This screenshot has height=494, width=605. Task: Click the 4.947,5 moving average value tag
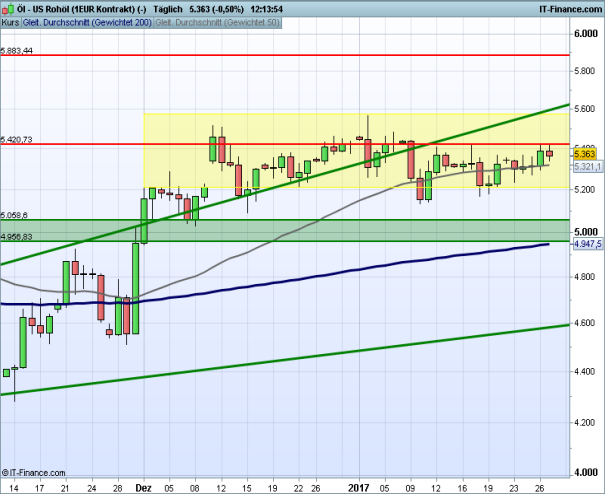pos(587,244)
